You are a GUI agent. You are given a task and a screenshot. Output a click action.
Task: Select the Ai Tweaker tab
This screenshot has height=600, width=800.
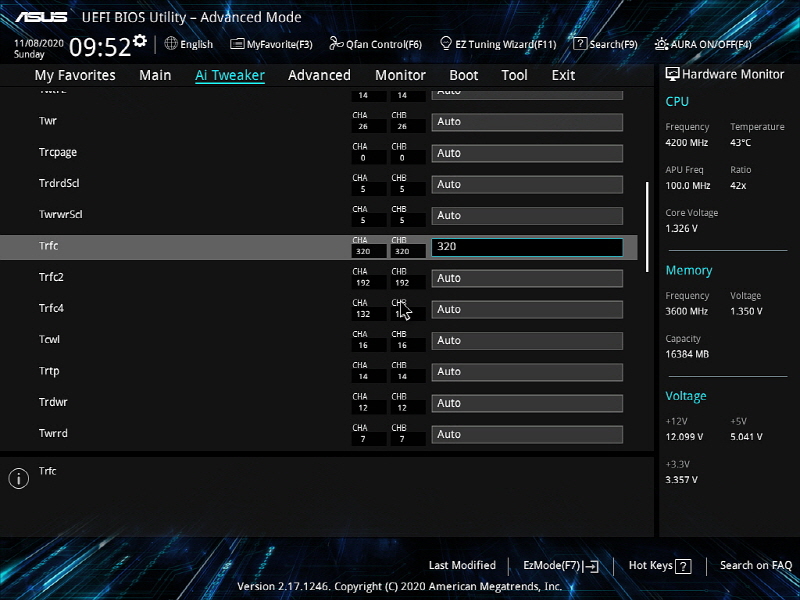point(230,75)
